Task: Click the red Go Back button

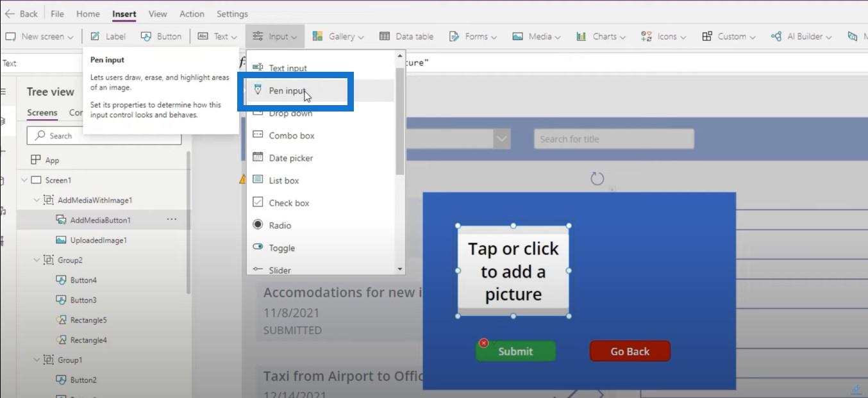Action: click(630, 351)
